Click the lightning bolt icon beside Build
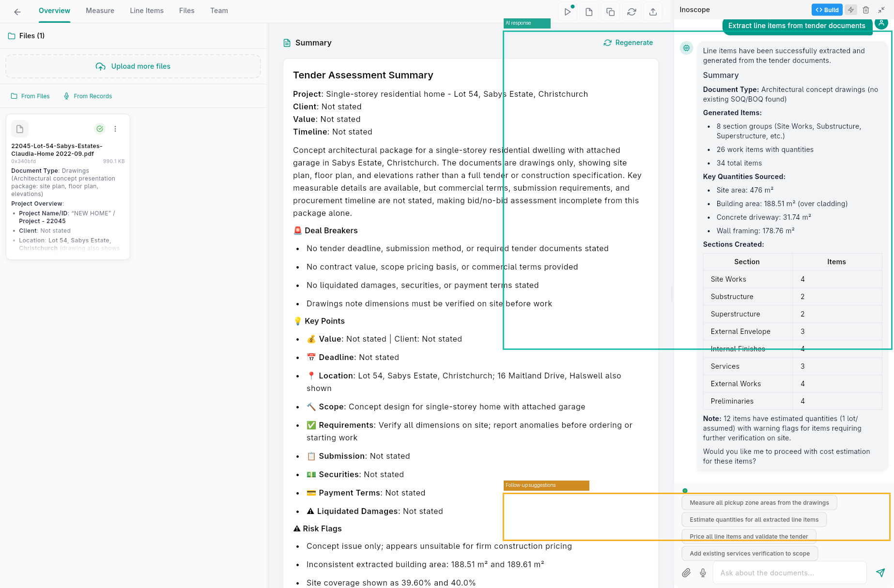 coord(850,10)
